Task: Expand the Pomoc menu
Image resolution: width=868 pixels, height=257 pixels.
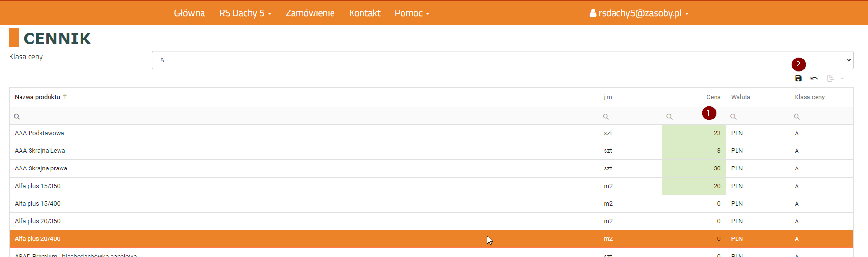Action: pos(412,13)
